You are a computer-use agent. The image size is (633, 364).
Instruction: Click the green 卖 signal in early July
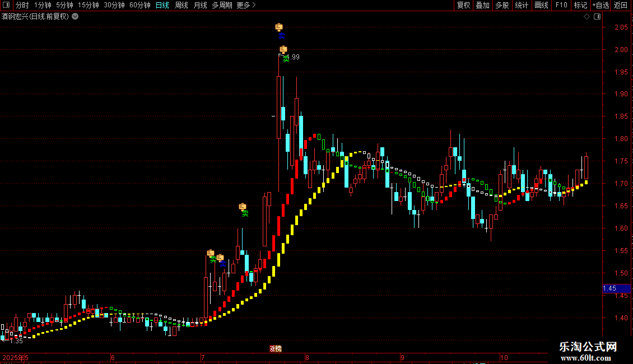213,260
